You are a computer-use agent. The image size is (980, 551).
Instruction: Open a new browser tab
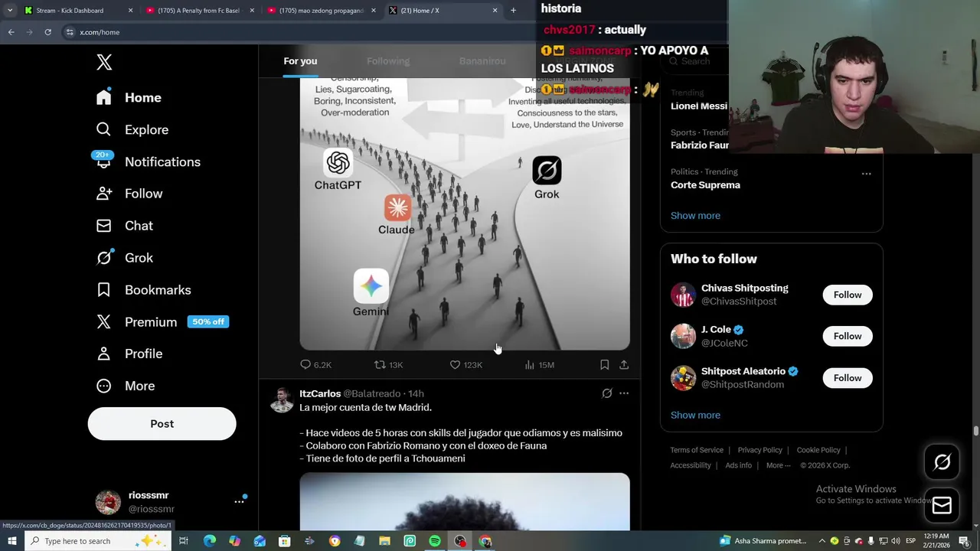point(513,11)
